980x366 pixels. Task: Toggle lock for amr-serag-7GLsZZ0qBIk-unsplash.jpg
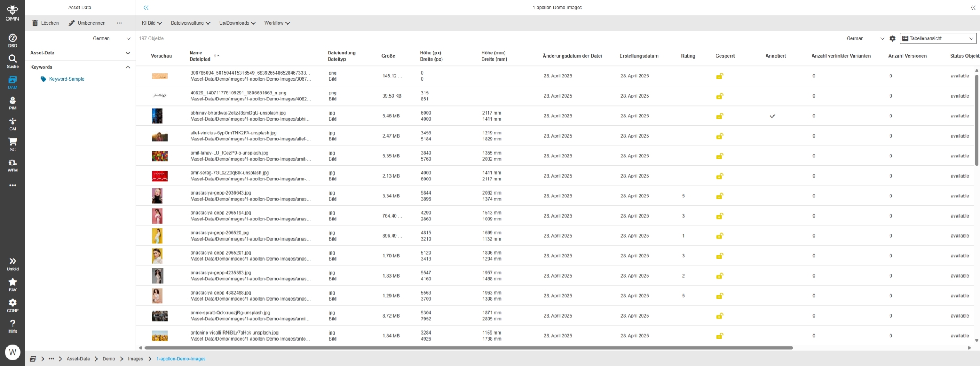click(x=720, y=176)
